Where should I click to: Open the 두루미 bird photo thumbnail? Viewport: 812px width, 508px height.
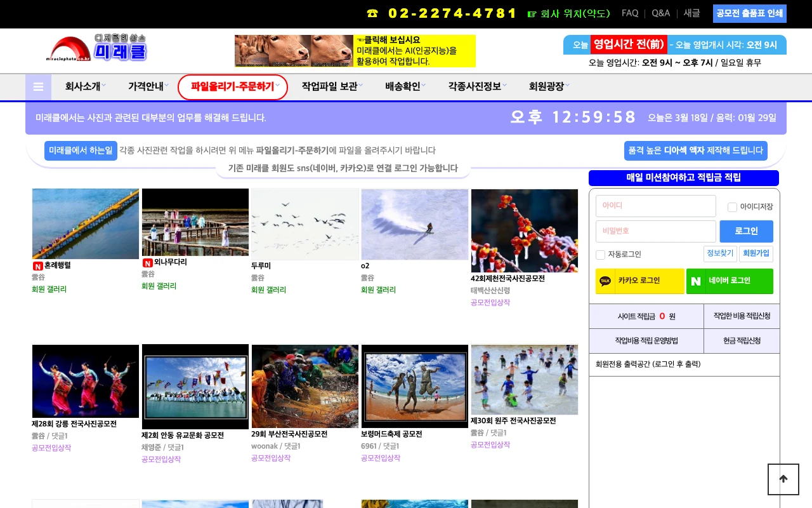pyautogui.click(x=305, y=224)
